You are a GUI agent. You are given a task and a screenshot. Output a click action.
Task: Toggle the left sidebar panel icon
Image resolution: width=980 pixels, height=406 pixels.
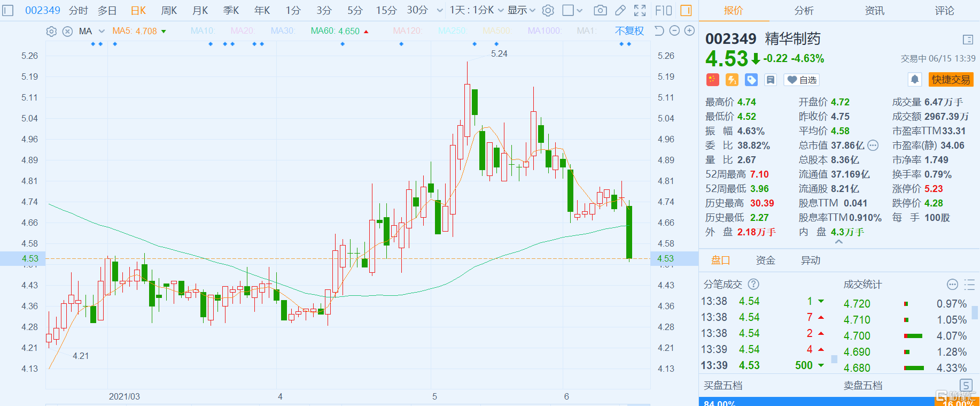pos(8,10)
